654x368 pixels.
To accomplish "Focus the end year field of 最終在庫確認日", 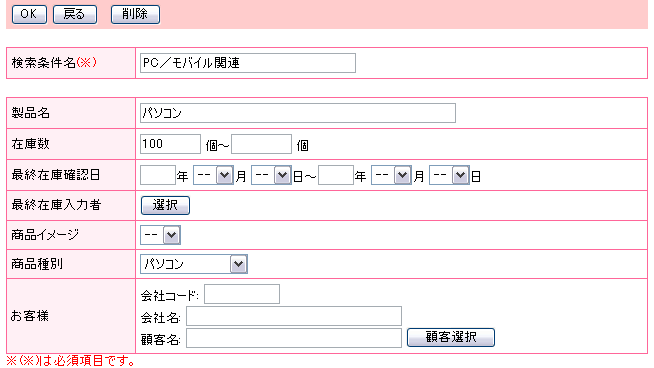I will (336, 175).
